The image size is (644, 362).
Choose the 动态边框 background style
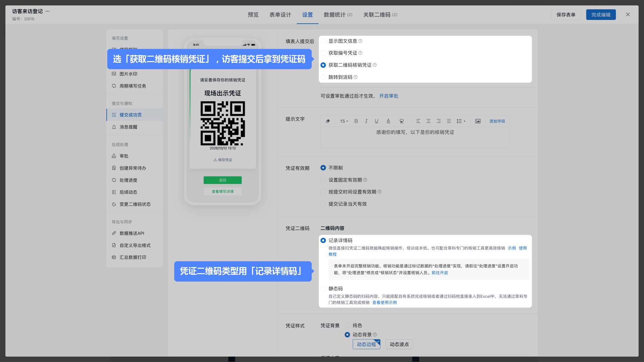pos(366,344)
